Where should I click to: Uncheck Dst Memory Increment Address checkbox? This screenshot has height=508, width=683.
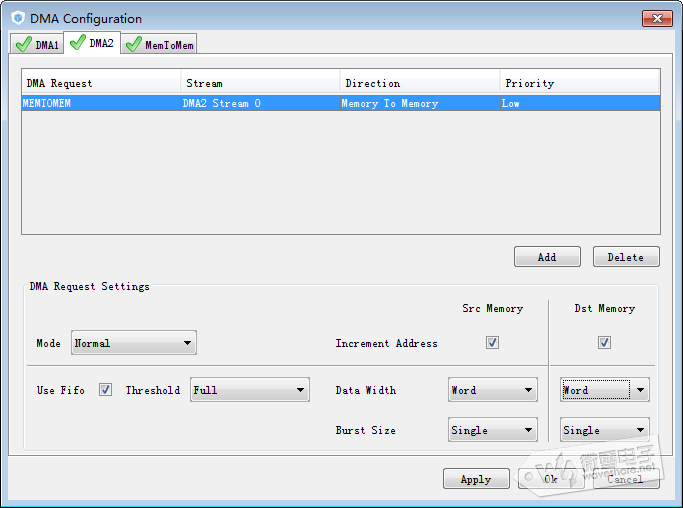[604, 343]
